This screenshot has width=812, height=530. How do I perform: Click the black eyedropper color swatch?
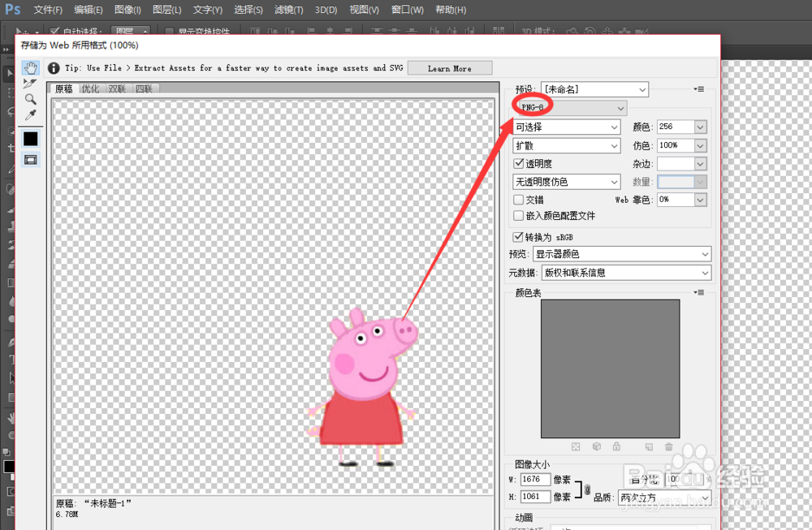click(31, 139)
